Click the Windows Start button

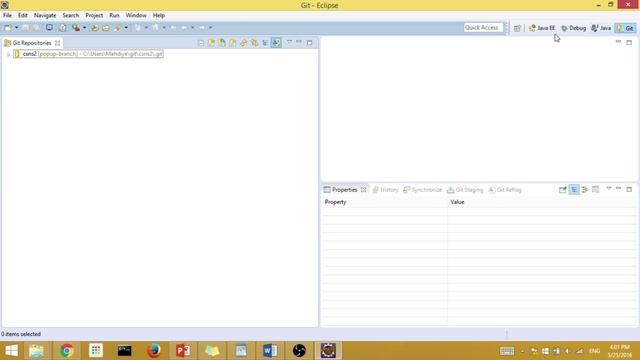pyautogui.click(x=11, y=351)
